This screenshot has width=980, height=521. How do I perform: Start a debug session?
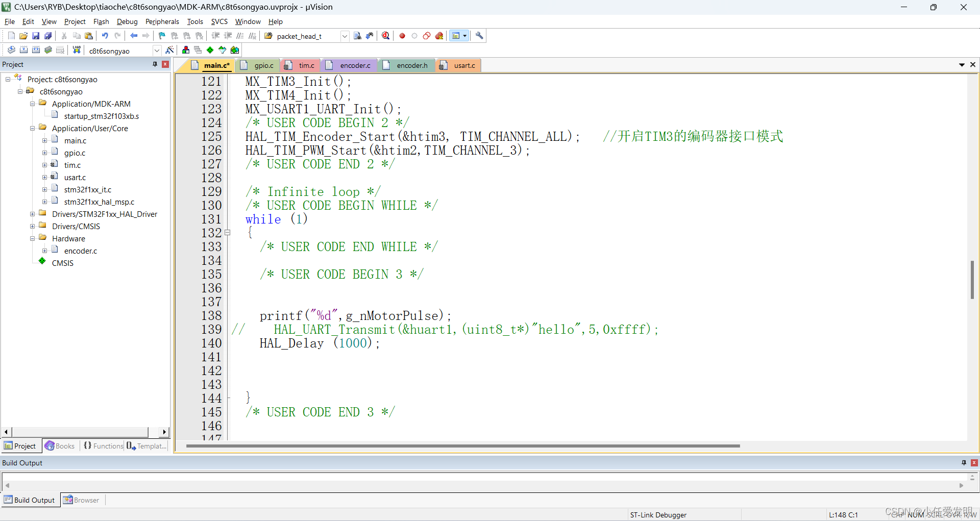(x=385, y=36)
